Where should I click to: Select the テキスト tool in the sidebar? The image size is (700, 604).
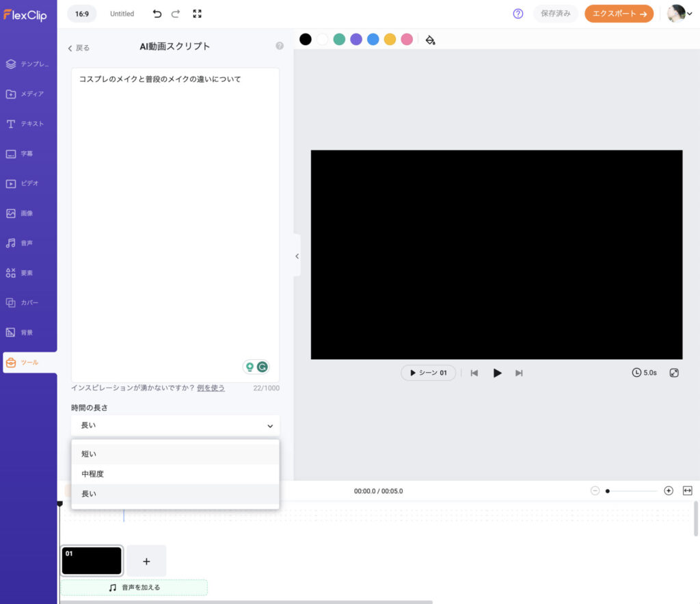click(x=28, y=124)
